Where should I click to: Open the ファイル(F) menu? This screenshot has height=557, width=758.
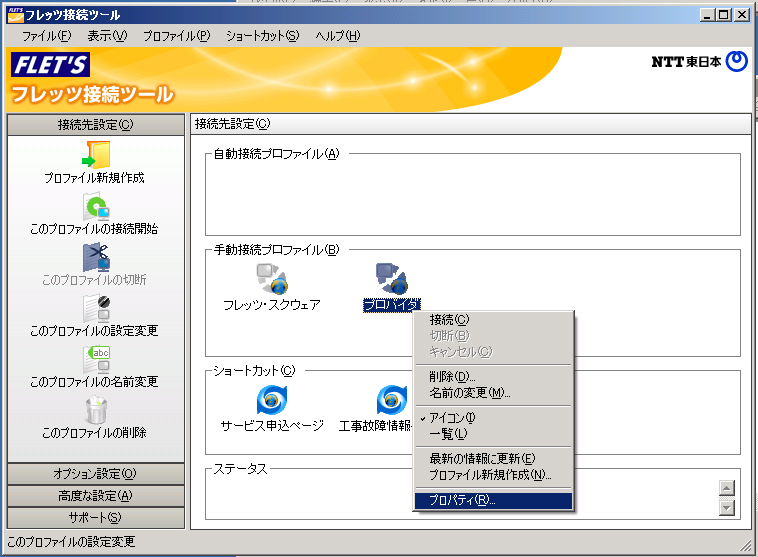tap(46, 36)
